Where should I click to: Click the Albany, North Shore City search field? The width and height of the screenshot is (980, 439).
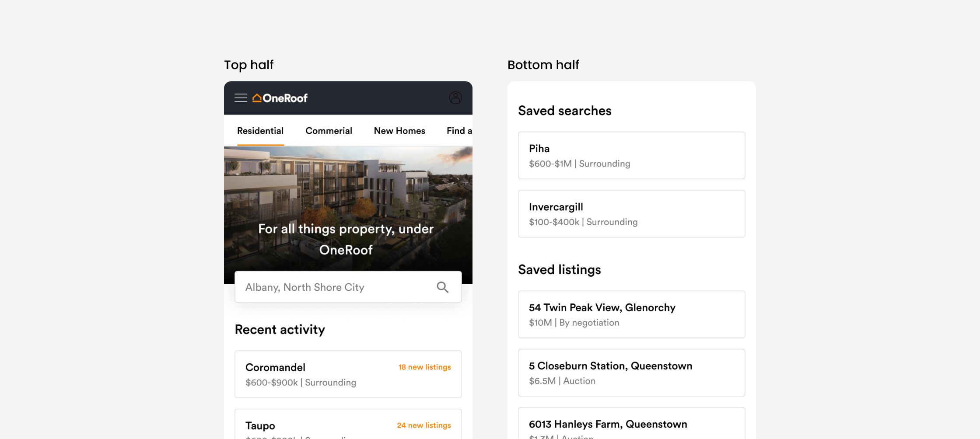pyautogui.click(x=348, y=287)
